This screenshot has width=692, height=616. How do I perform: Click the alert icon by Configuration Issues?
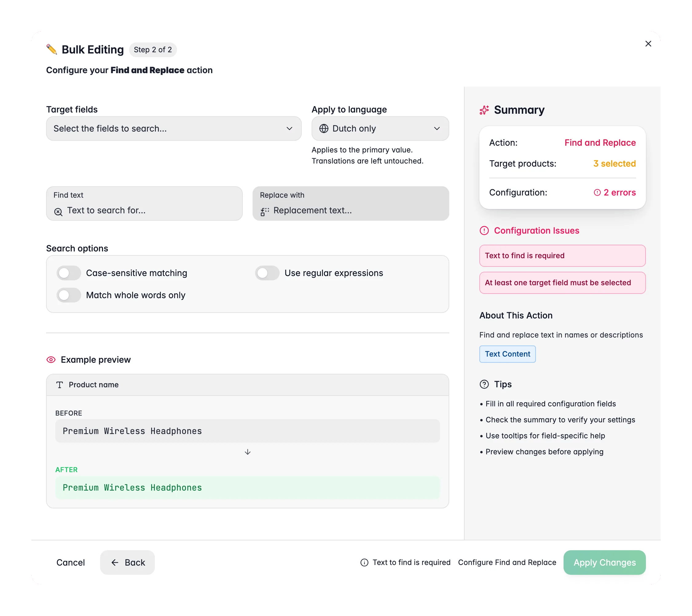[484, 231]
